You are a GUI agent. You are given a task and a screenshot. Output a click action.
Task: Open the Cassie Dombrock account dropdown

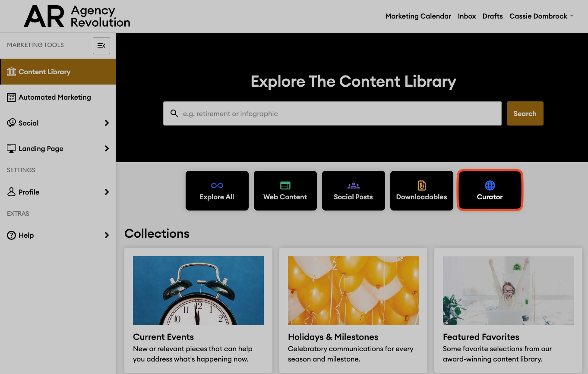(x=541, y=16)
